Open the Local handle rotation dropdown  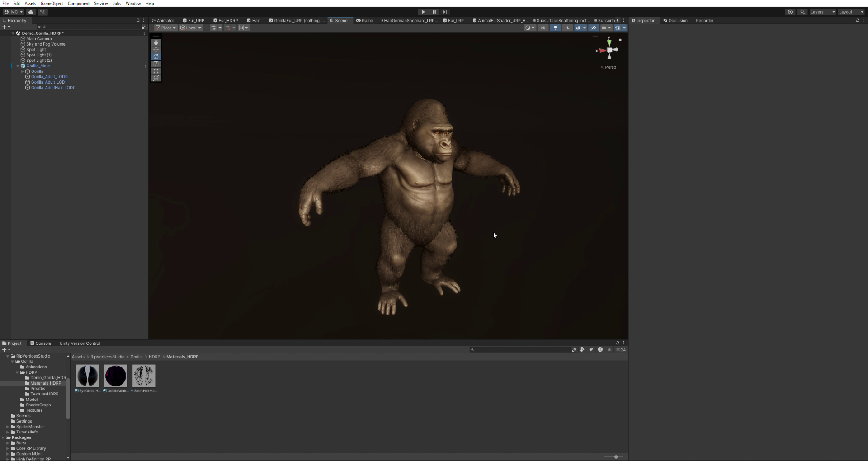(x=191, y=28)
